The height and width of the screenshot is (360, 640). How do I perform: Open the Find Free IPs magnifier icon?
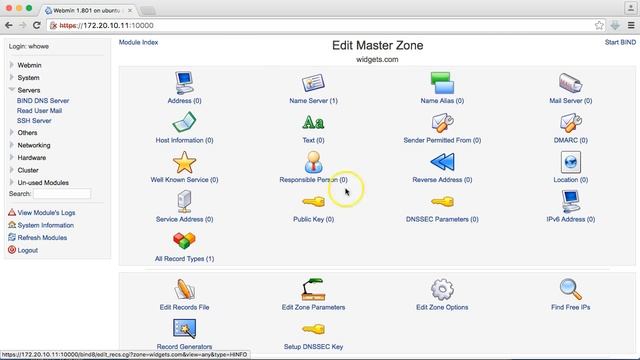pyautogui.click(x=570, y=289)
